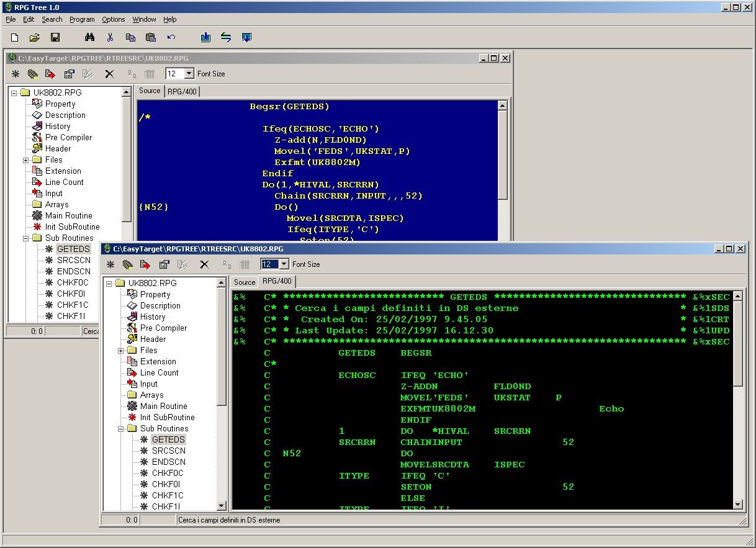This screenshot has width=756, height=548.
Task: Collapse Sub Routines node in blue-code window tree
Action: (26, 238)
